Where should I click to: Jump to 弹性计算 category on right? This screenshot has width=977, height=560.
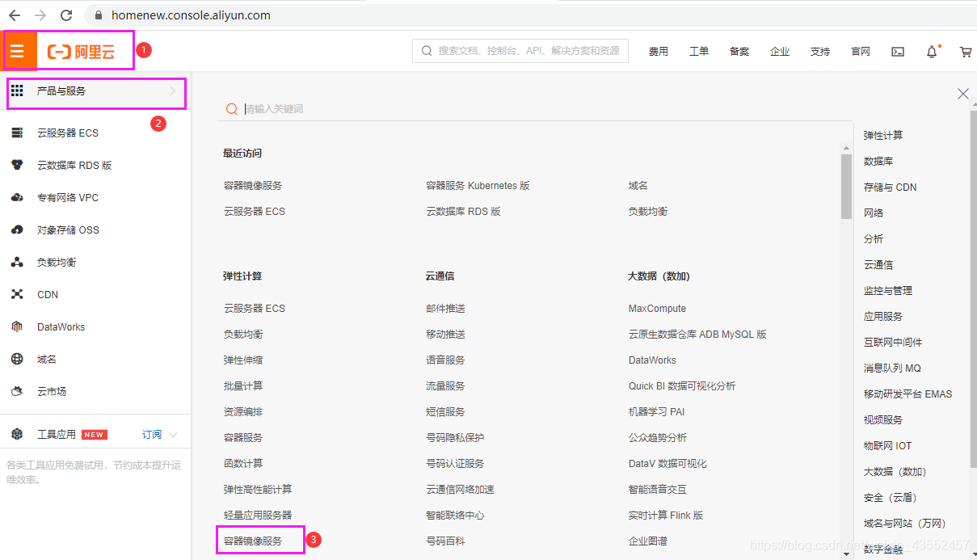point(883,136)
